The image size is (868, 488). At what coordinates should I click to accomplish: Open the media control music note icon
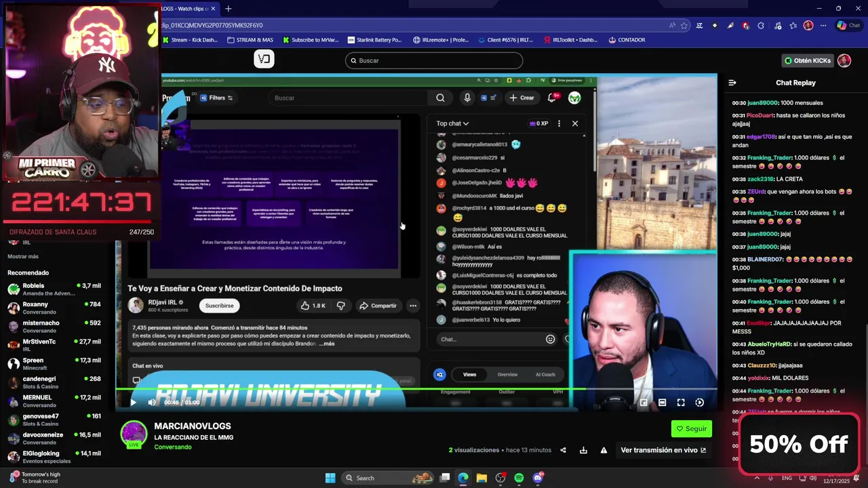coord(777,26)
